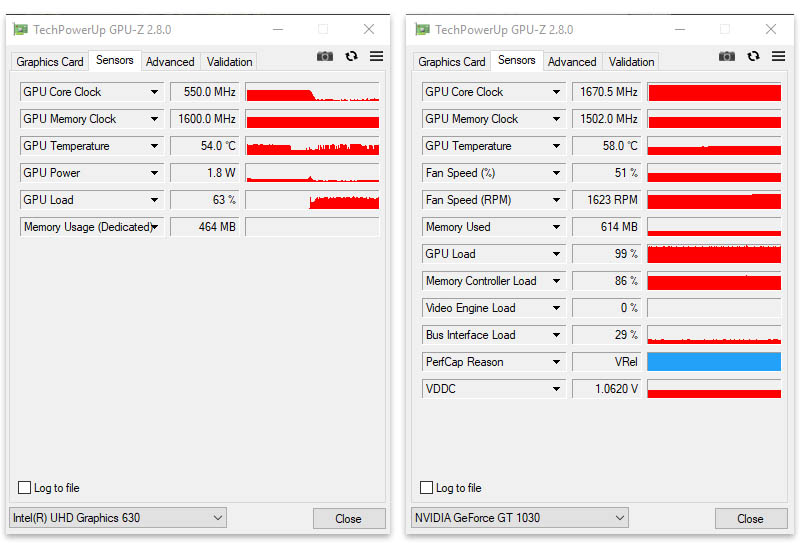Screen dimensions: 800x548
Task: Click the 1623 RPM fan speed value
Action: 607,200
